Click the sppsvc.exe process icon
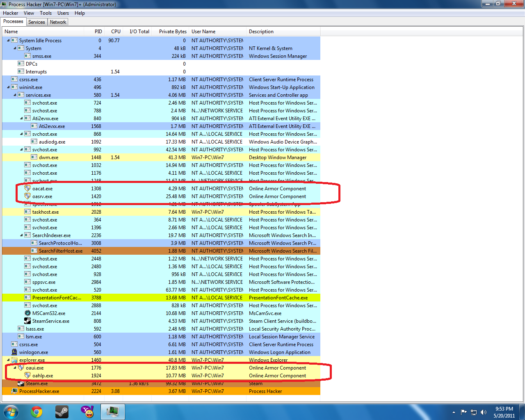The image size is (525, 420). (x=27, y=282)
